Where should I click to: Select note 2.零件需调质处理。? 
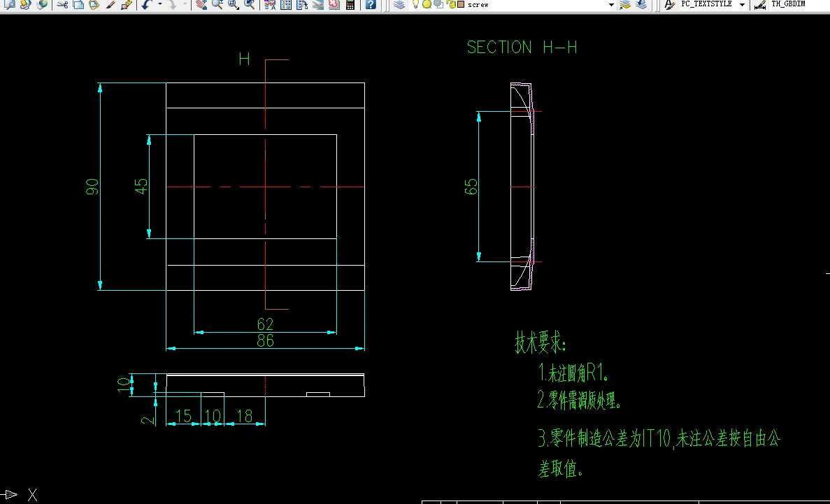coord(579,401)
